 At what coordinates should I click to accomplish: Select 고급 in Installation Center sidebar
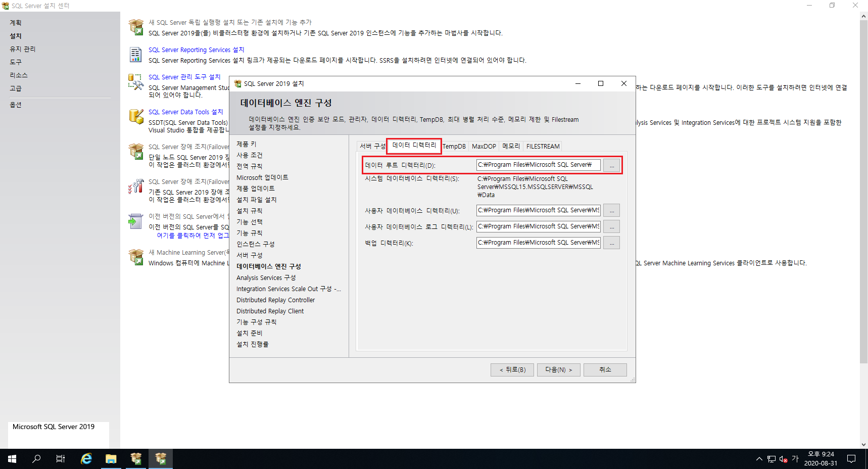click(x=16, y=88)
